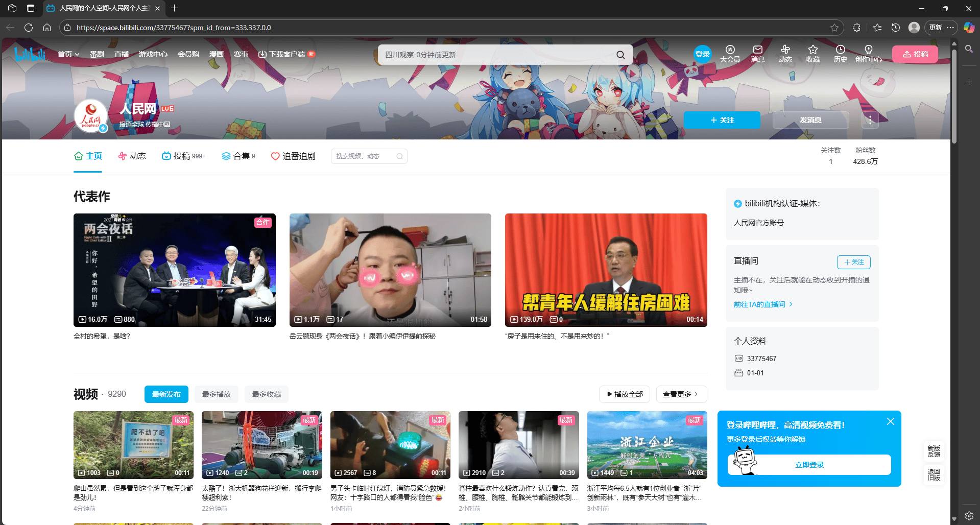Open the three-dot more menu beside 发消息
This screenshot has height=525, width=980.
870,120
